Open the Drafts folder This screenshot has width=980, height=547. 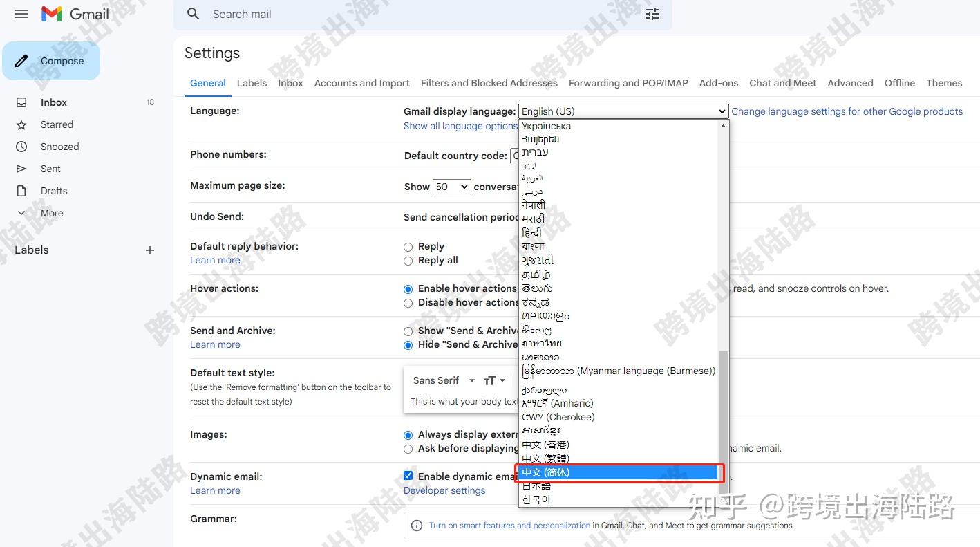[x=54, y=191]
